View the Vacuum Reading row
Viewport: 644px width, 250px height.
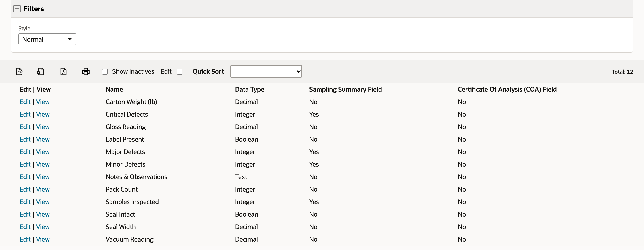[x=43, y=239]
